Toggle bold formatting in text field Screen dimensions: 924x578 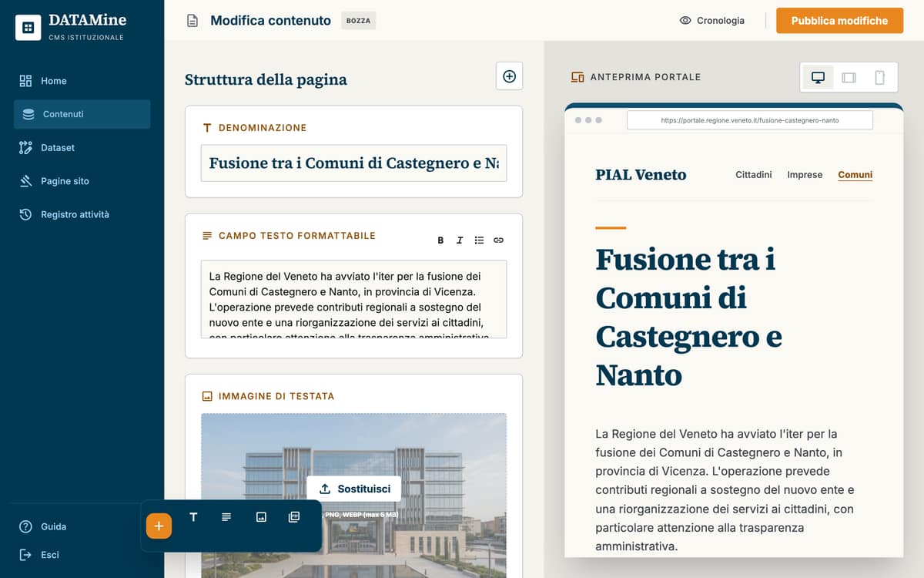click(x=440, y=240)
